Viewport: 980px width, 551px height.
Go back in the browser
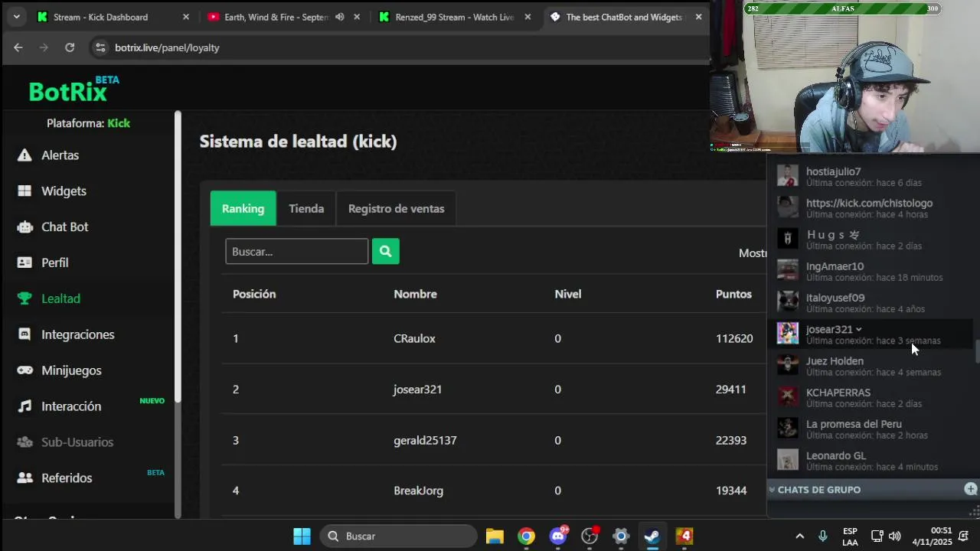point(18,47)
